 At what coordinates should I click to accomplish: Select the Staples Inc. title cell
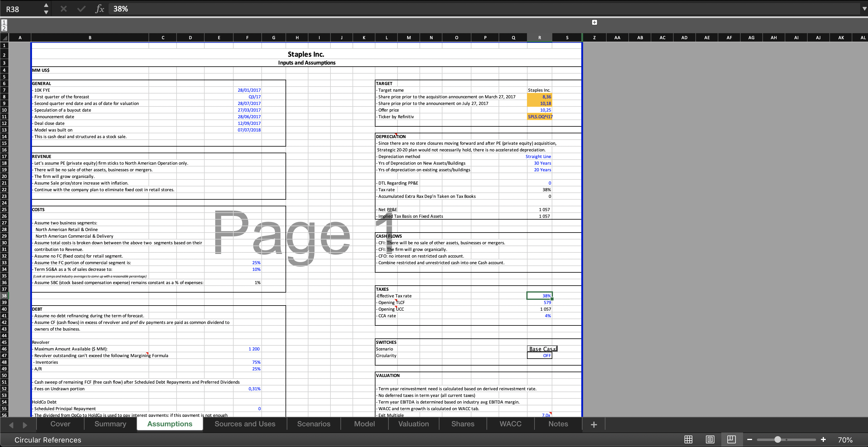pyautogui.click(x=306, y=54)
